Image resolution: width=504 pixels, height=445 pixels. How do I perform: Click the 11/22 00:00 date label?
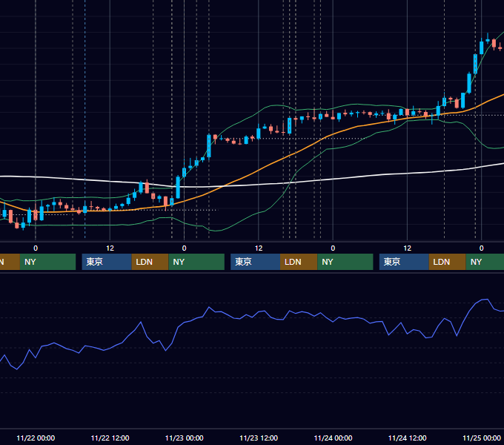[36, 438]
